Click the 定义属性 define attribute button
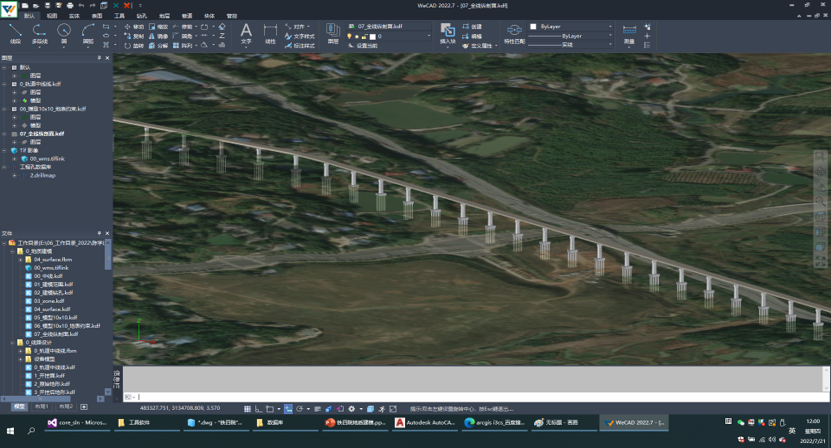The height and width of the screenshot is (448, 831). [479, 46]
